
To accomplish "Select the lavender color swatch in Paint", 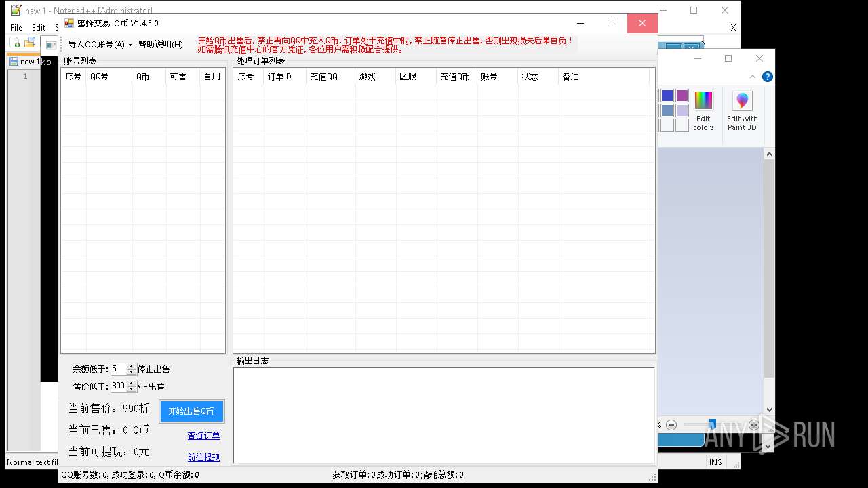I will click(682, 110).
